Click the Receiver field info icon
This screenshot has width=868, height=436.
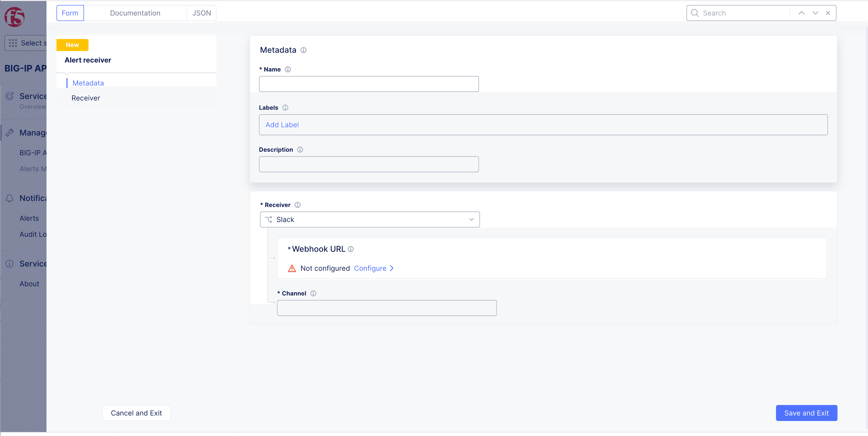(x=297, y=205)
